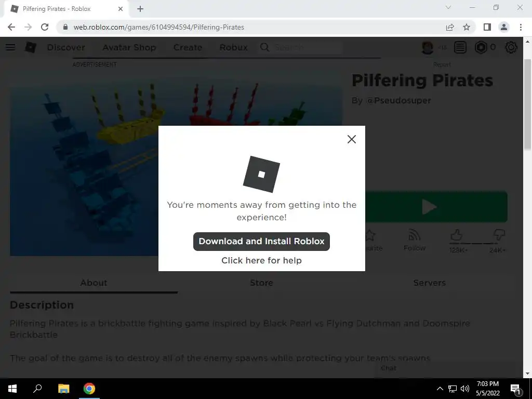Go to the Create page
Viewport: 532px width, 399px height.
(x=188, y=47)
